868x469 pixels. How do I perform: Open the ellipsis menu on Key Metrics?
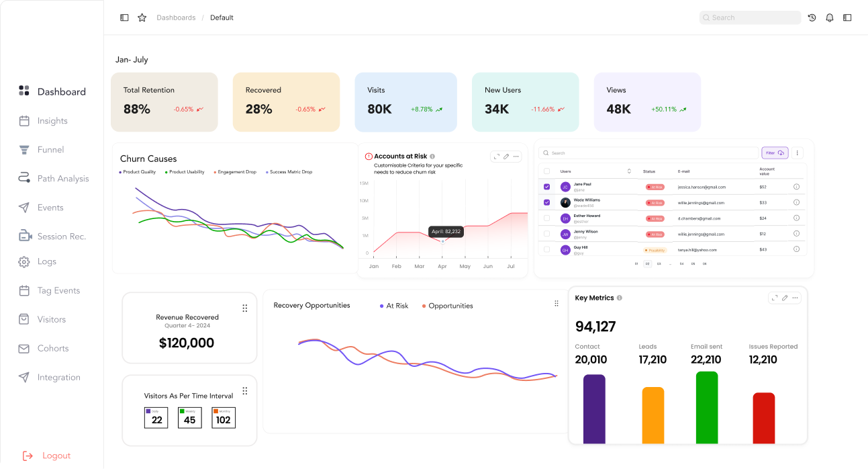click(795, 297)
